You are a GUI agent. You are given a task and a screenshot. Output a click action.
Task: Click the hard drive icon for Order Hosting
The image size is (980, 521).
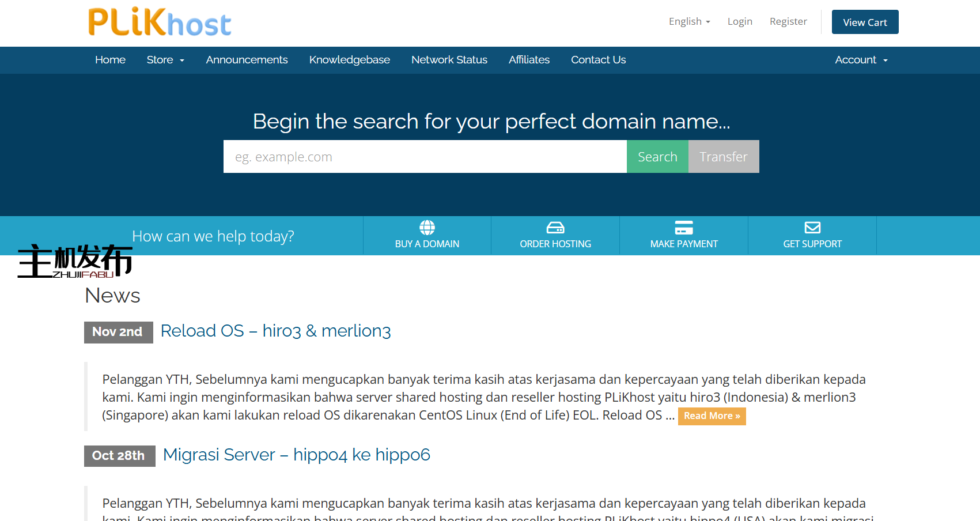tap(555, 228)
